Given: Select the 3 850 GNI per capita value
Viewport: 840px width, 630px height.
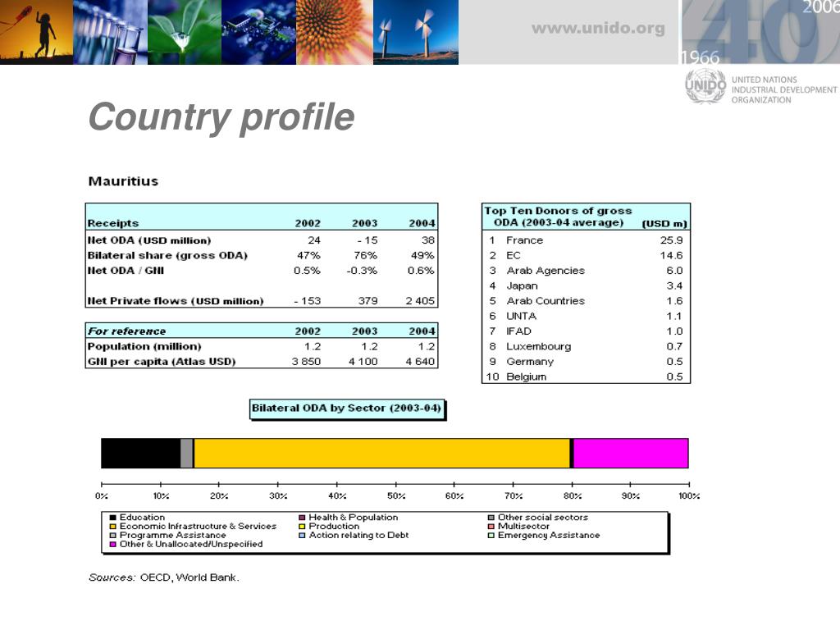Looking at the screenshot, I should coord(306,362).
